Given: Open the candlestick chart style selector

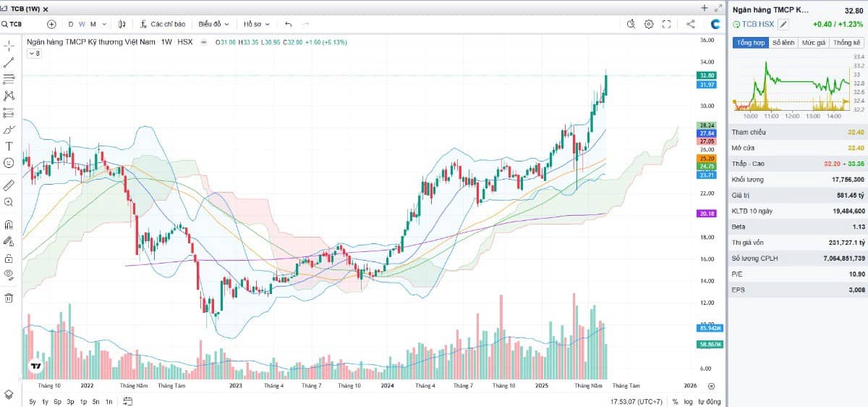Looking at the screenshot, I should (x=122, y=24).
